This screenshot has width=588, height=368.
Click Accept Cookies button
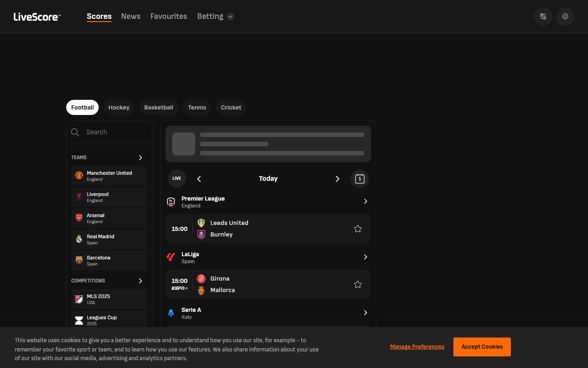[x=482, y=347]
